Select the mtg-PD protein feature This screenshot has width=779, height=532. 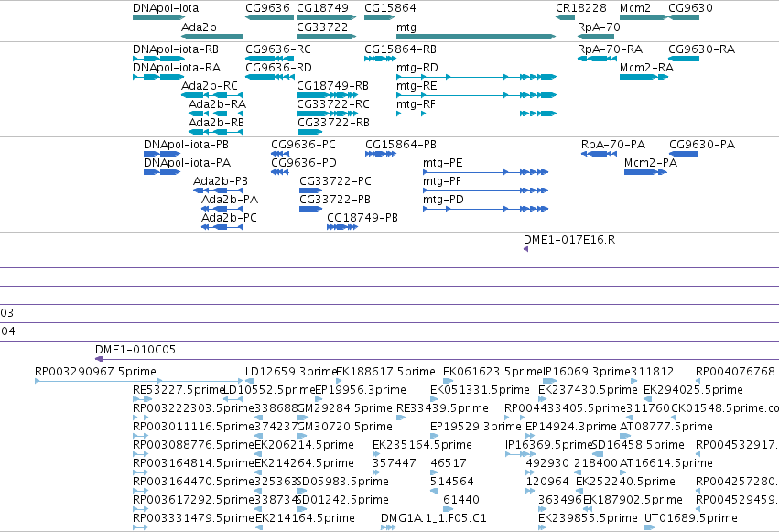coord(485,209)
